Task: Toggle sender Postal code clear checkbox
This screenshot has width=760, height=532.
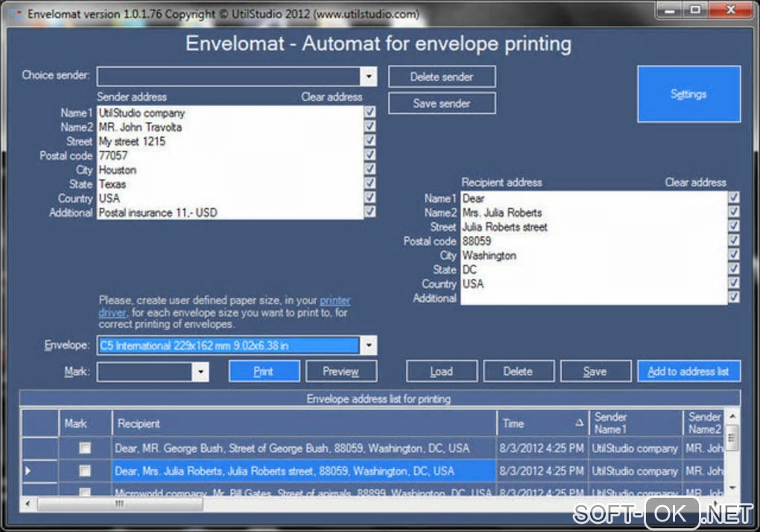Action: click(x=370, y=154)
